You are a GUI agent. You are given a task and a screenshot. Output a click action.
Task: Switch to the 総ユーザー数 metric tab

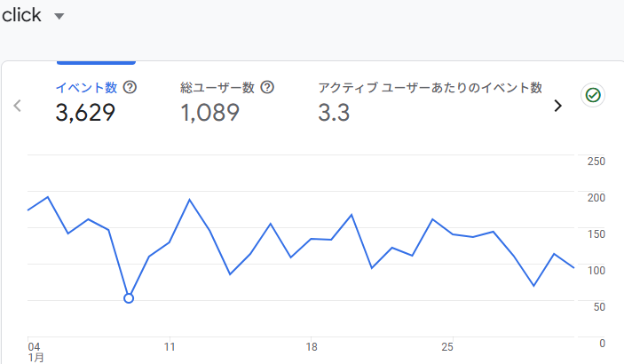[x=217, y=87]
